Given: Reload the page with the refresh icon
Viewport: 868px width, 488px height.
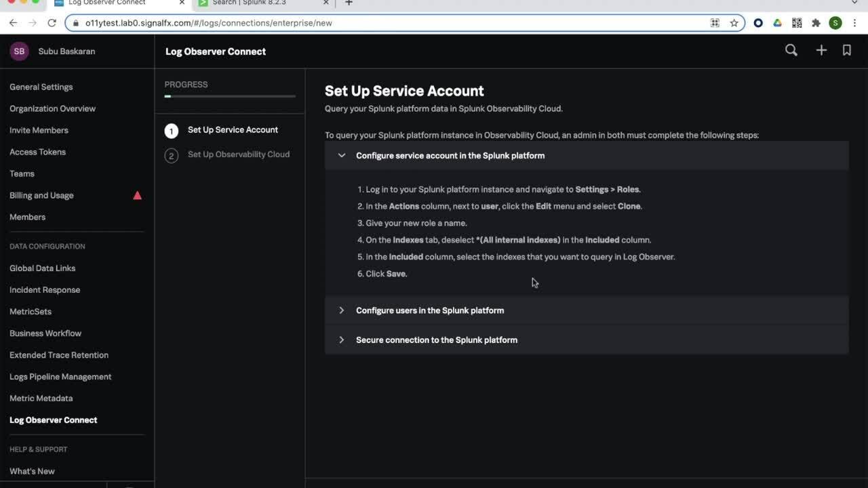Looking at the screenshot, I should [52, 22].
